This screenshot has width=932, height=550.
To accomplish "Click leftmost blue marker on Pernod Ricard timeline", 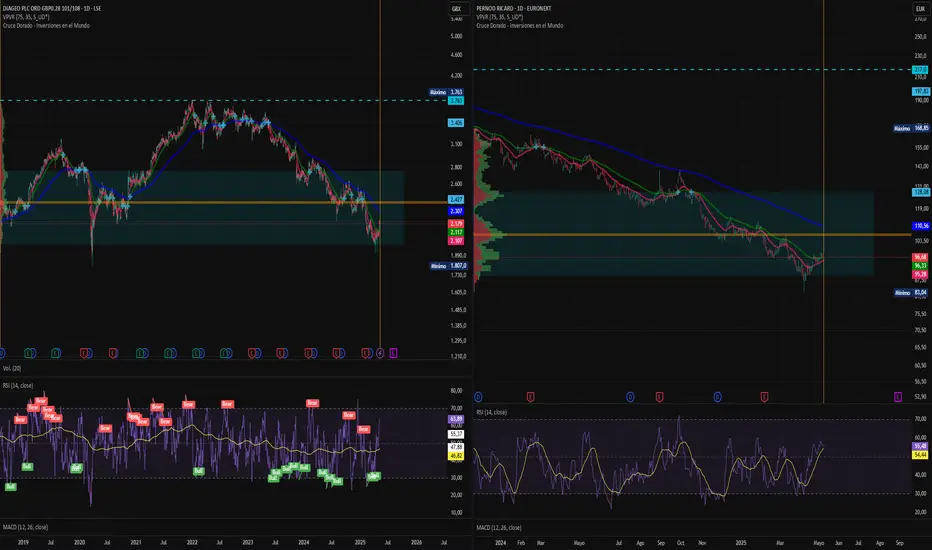I will [479, 396].
